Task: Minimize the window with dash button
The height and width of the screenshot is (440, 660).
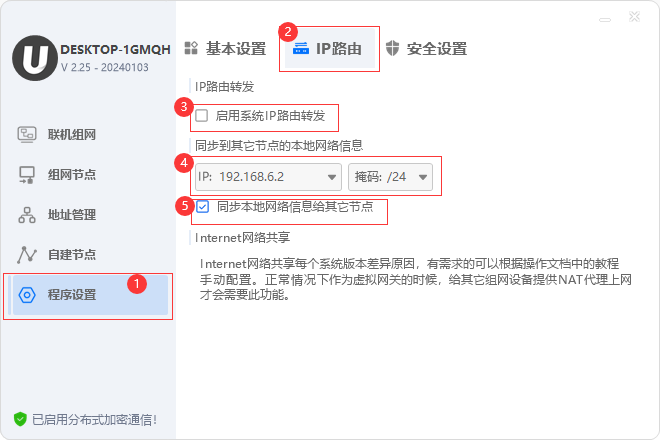Action: coord(605,19)
